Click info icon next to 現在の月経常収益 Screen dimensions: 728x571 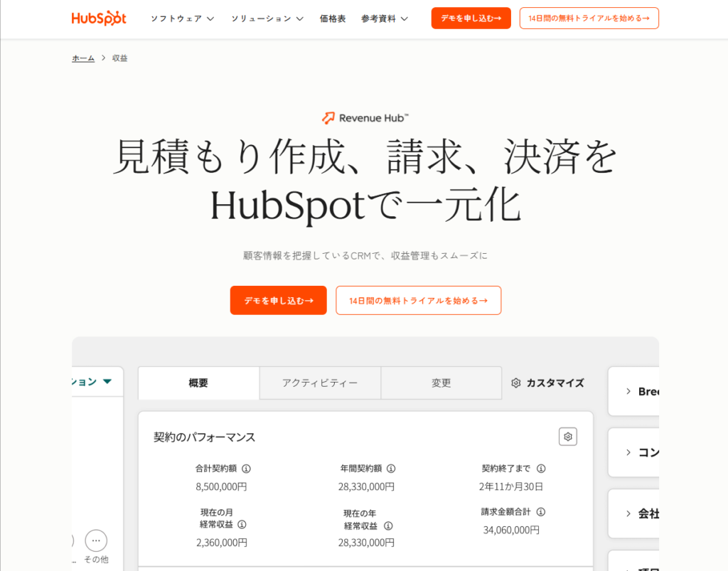pyautogui.click(x=242, y=525)
